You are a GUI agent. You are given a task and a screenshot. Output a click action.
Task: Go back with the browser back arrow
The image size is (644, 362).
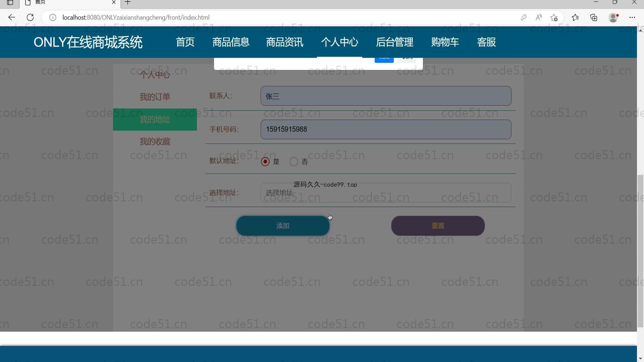coord(12,17)
